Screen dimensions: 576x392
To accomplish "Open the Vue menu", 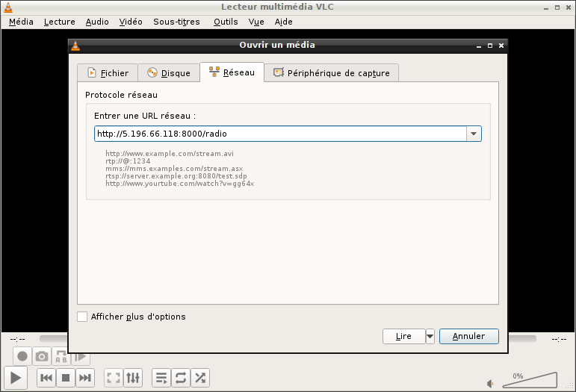I will tap(256, 22).
